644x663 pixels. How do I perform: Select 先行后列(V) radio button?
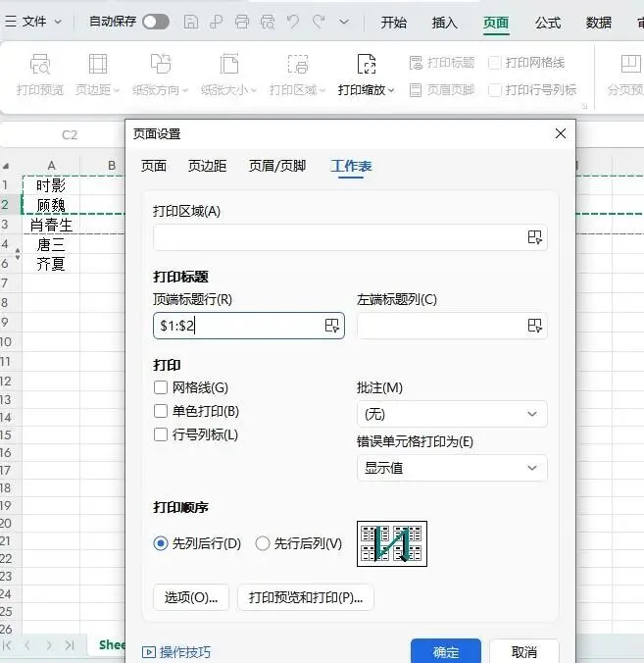pos(263,543)
